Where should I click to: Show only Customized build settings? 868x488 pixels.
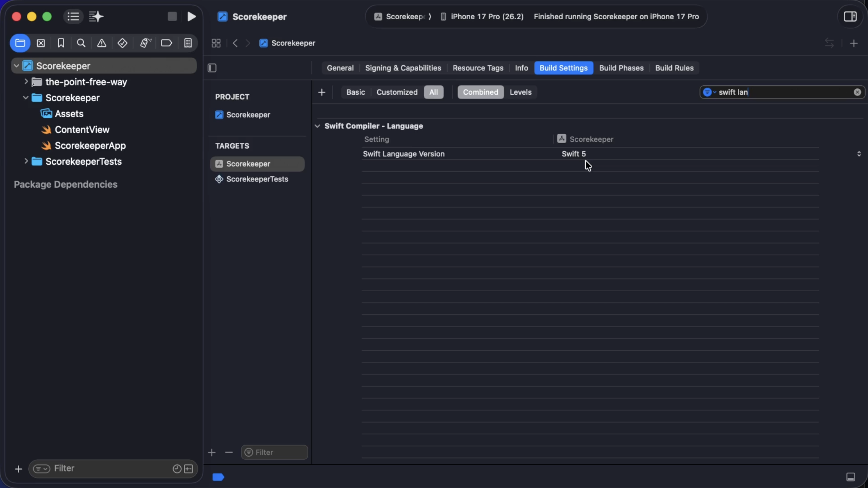tap(397, 92)
